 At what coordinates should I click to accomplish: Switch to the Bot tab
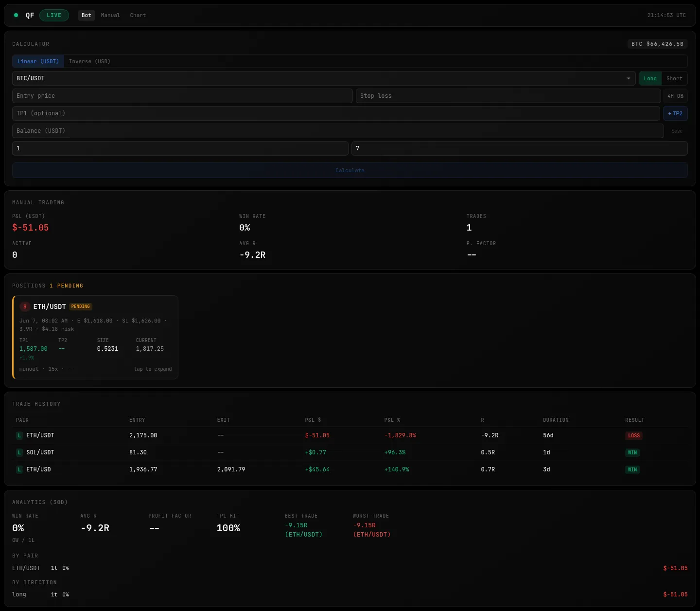click(87, 15)
